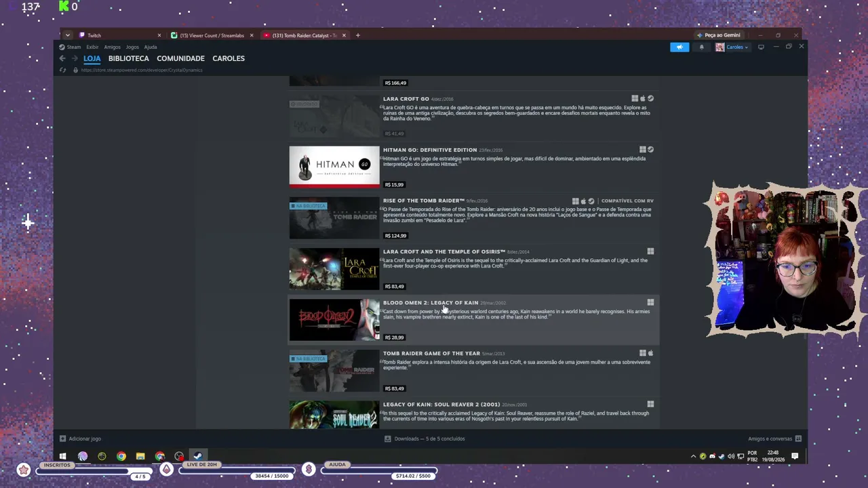868x488 pixels.
Task: Click SteamOS icon on Hitman GO row
Action: pos(650,150)
